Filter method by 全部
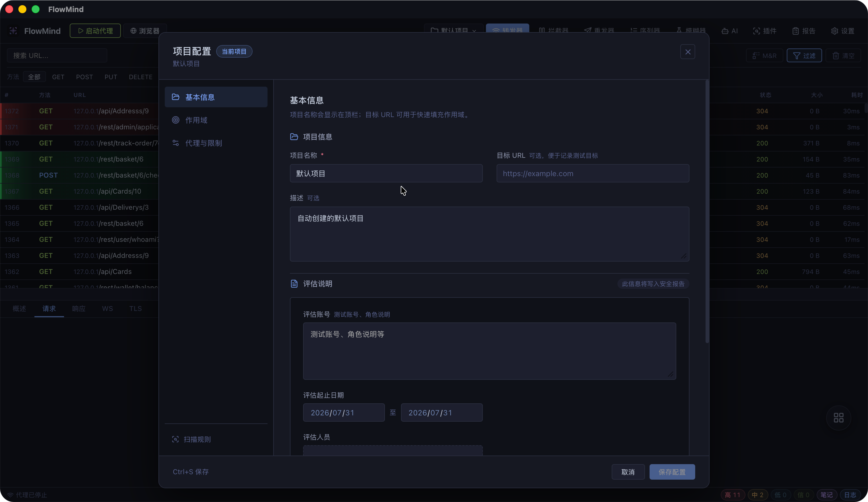Screen dimensions: 868x502 tap(34, 77)
